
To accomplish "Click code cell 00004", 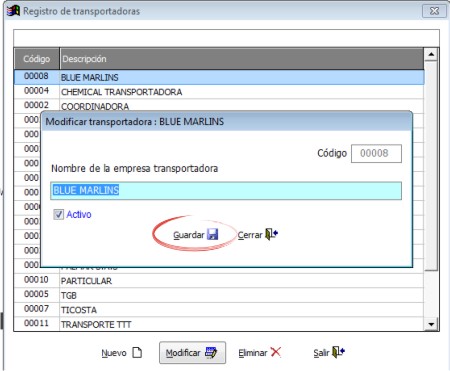I will click(37, 91).
